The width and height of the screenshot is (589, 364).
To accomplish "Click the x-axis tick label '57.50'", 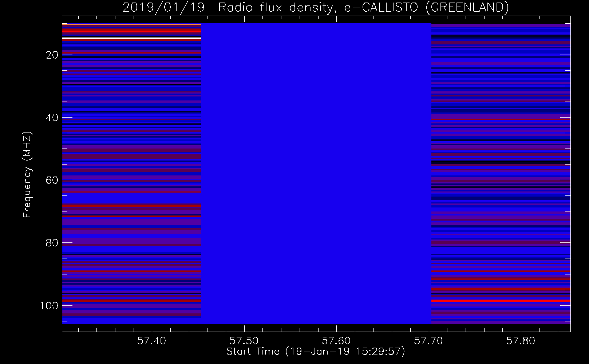I will click(x=244, y=341).
